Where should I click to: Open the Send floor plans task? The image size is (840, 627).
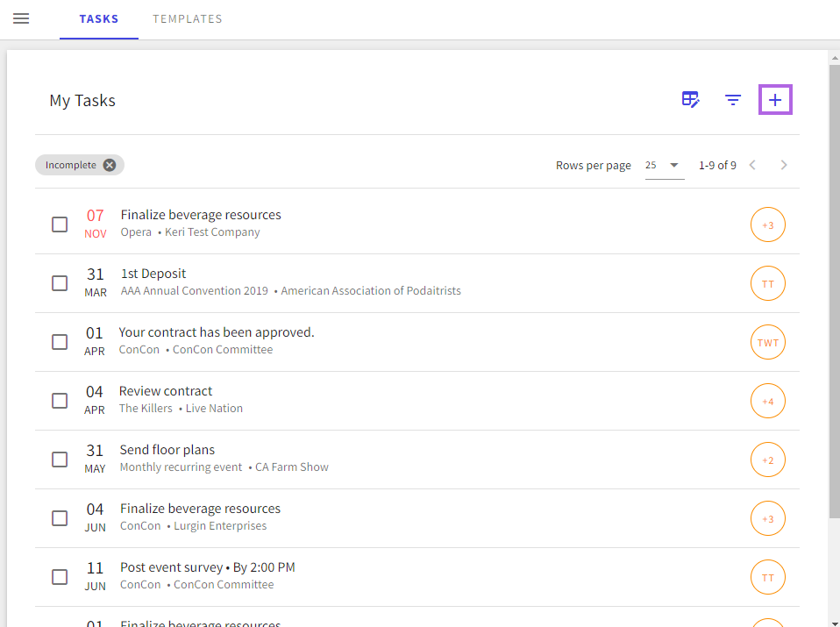pos(167,450)
